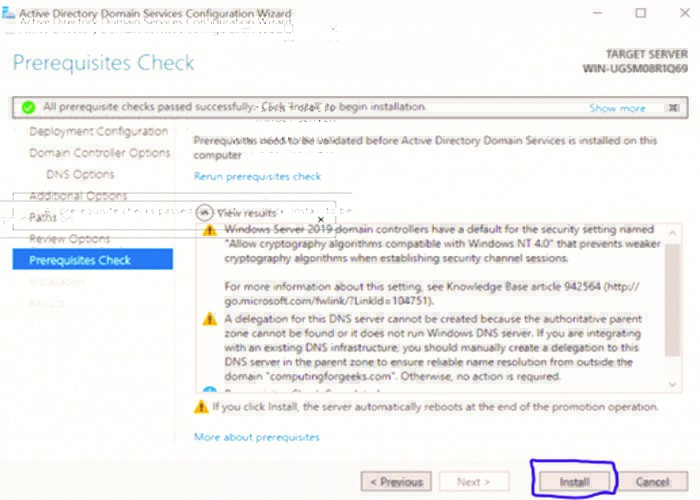This screenshot has width=700, height=500.
Task: Click the DNS delegation warning icon
Action: point(209,319)
